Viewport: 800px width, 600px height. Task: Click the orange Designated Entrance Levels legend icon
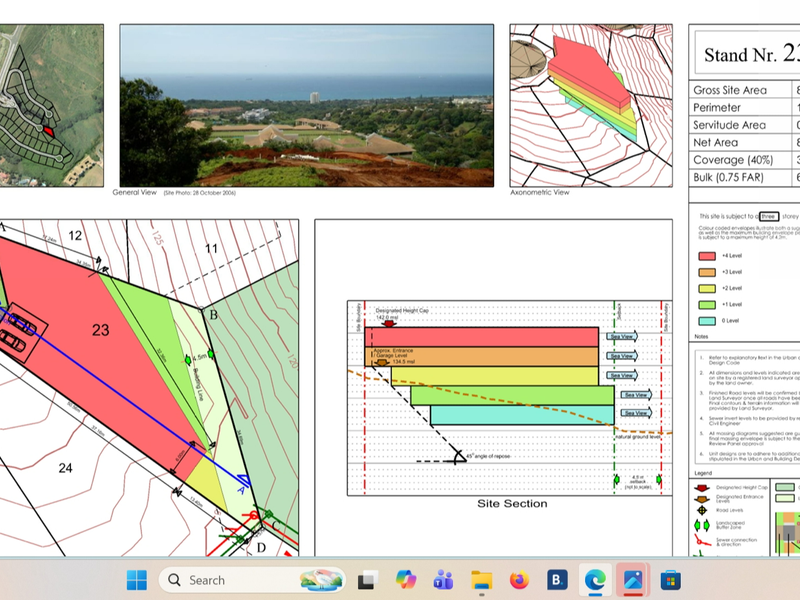(x=702, y=499)
